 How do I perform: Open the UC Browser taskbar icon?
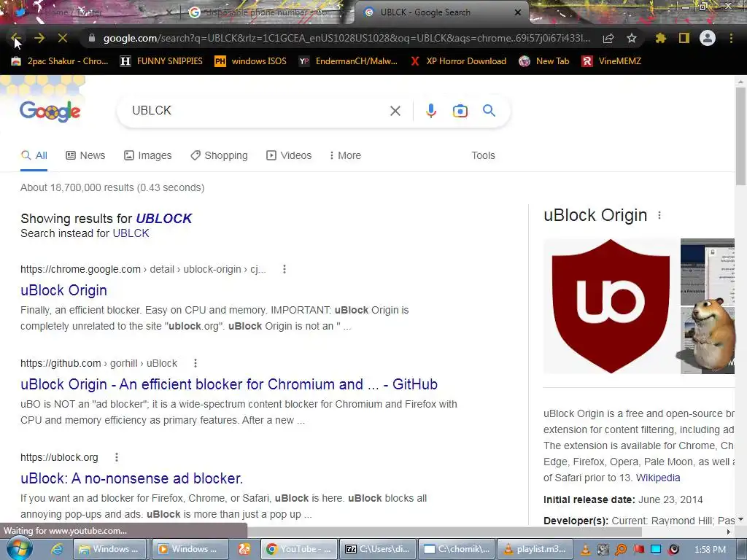pyautogui.click(x=244, y=549)
